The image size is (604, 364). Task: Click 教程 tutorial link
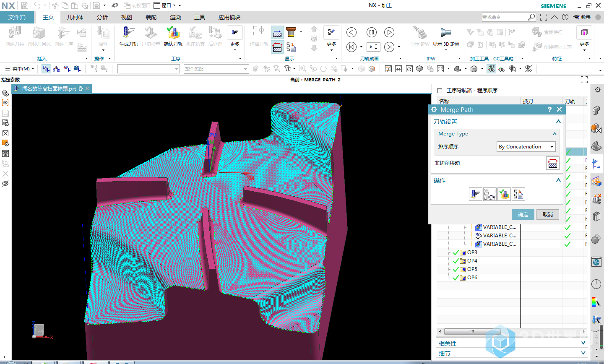pyautogui.click(x=582, y=17)
